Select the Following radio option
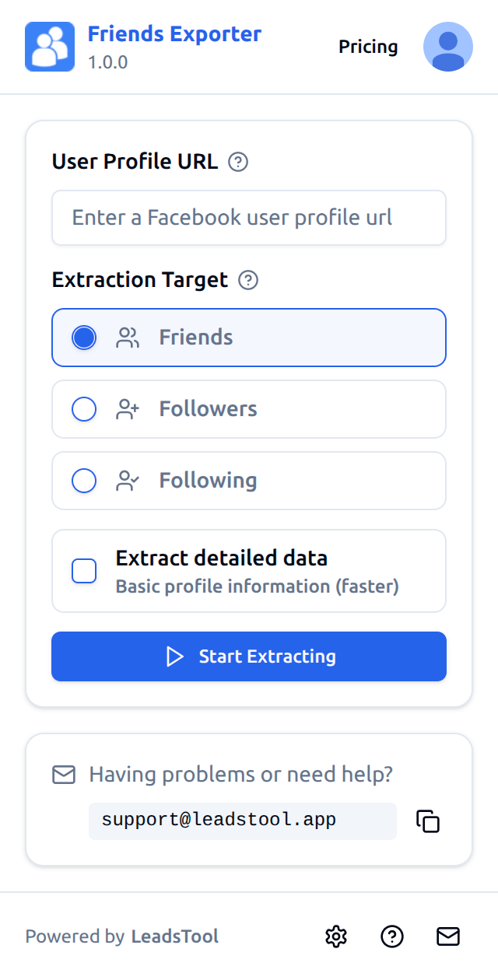The height and width of the screenshot is (980, 498). (84, 481)
